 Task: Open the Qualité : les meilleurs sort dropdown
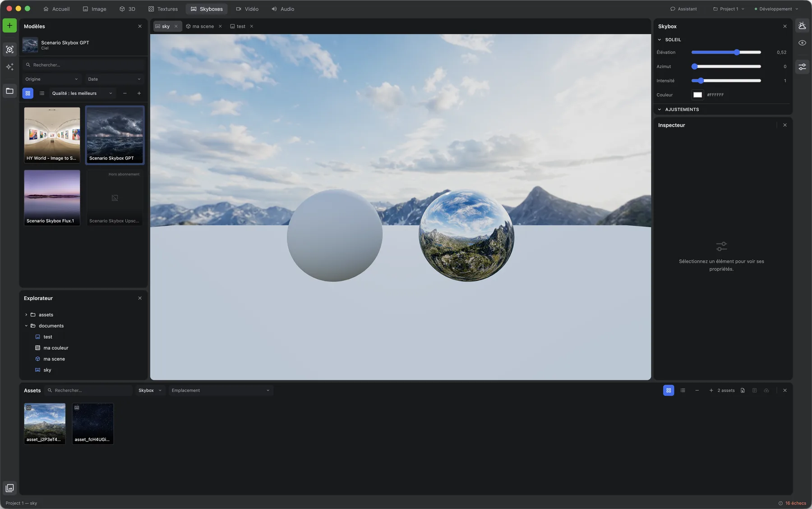(82, 93)
